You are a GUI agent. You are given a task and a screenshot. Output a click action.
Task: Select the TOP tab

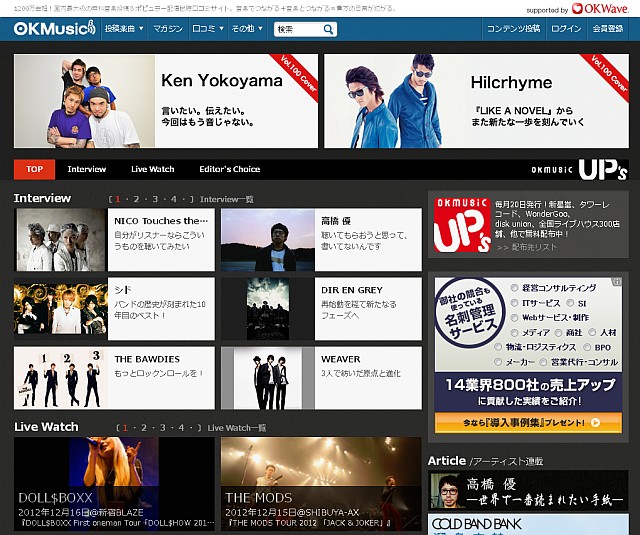tap(34, 169)
